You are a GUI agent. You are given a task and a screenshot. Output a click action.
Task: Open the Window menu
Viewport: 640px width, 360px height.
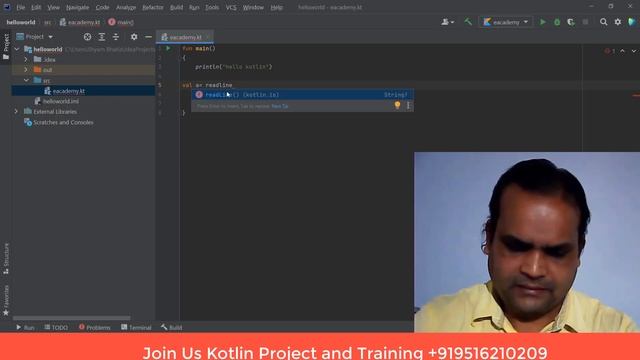(253, 7)
